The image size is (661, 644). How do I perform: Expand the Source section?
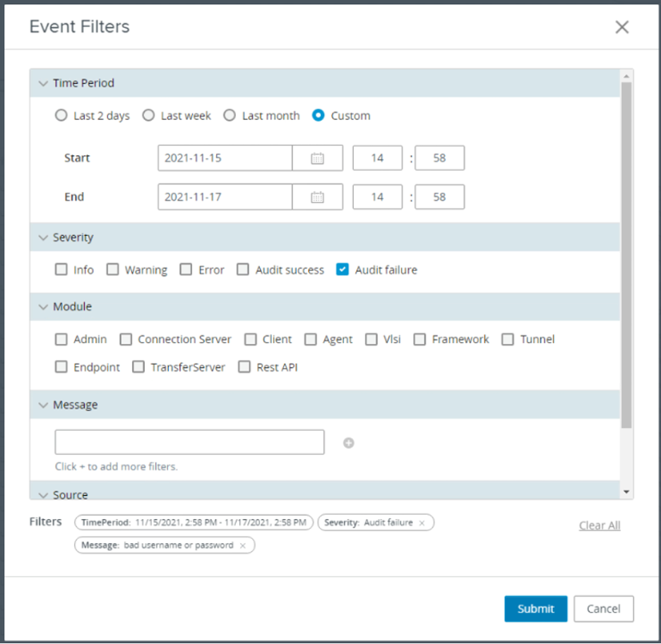coord(43,495)
